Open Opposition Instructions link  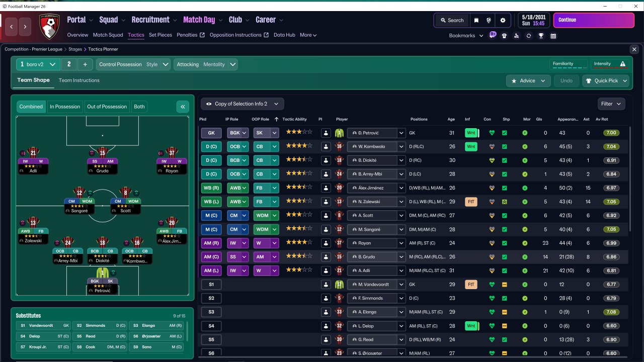(239, 35)
